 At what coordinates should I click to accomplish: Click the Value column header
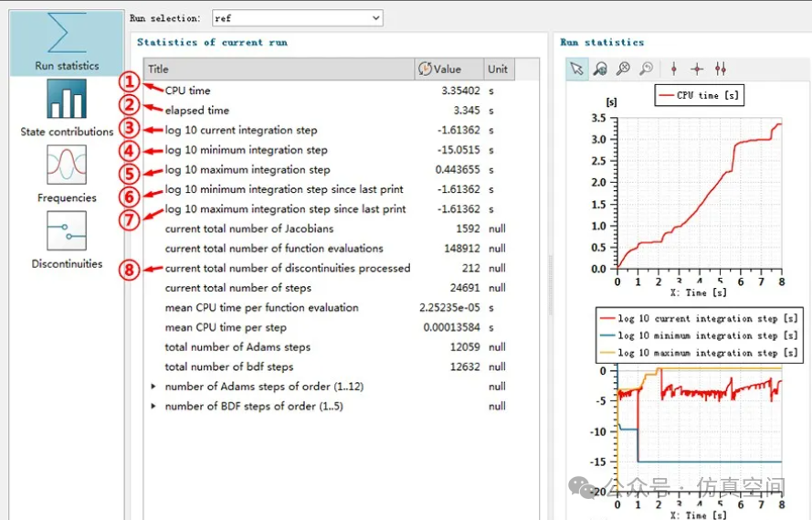[448, 69]
